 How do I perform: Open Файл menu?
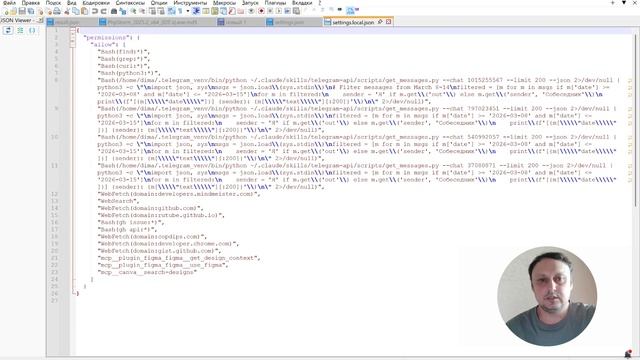point(9,2)
